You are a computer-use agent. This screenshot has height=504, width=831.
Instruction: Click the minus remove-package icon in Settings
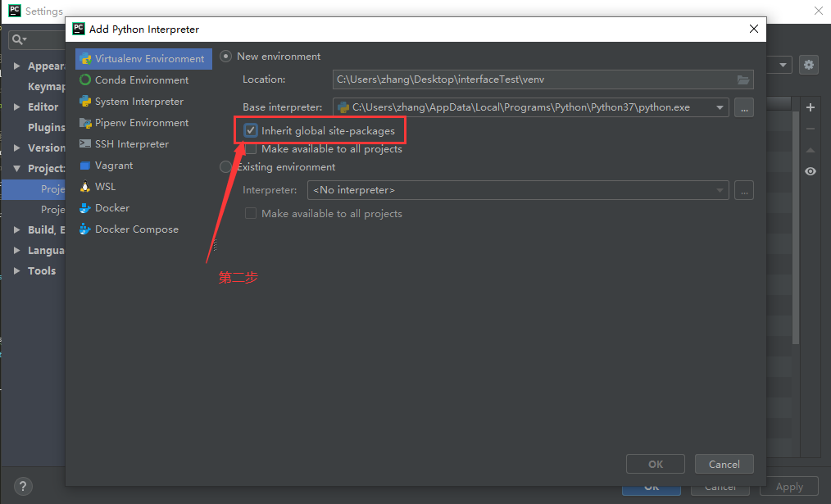coord(811,129)
